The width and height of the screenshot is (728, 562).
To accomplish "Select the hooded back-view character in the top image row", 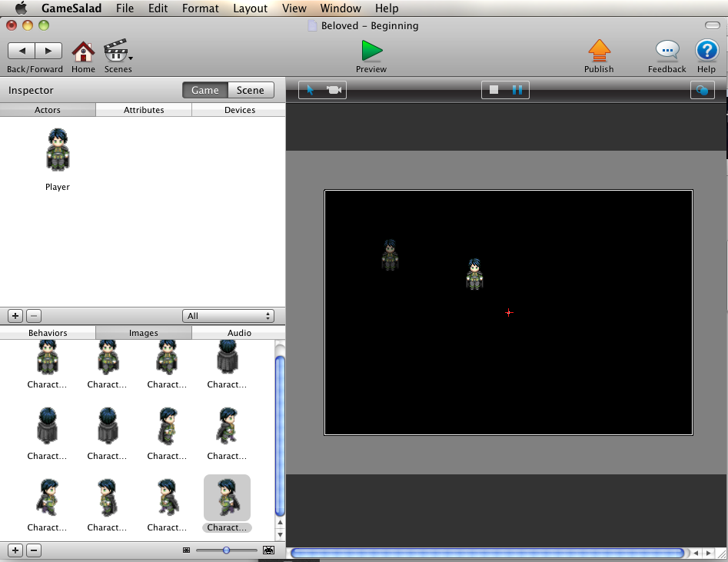I will coord(227,357).
